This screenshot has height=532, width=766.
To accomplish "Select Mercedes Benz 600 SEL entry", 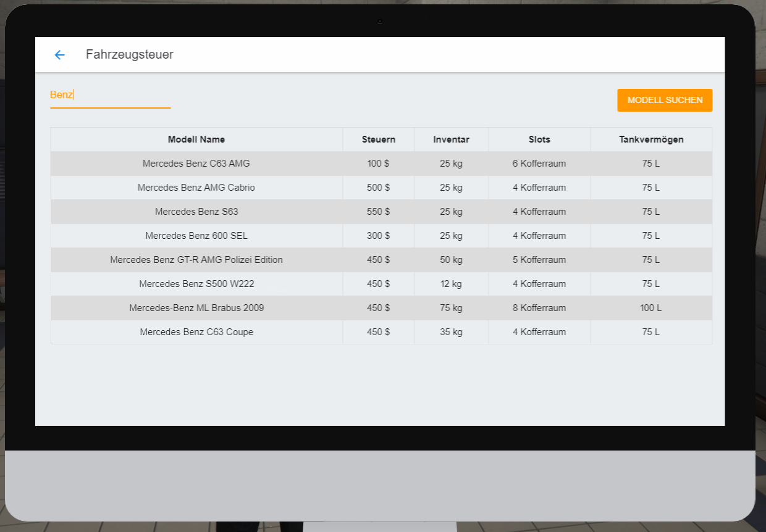I will (x=196, y=236).
